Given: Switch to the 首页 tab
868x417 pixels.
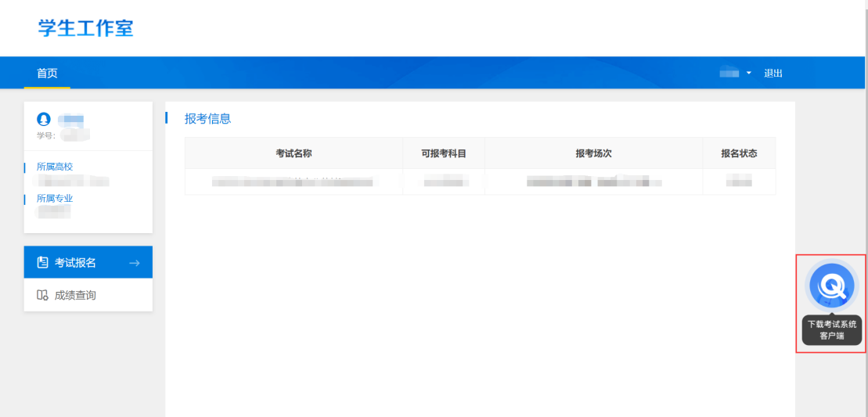Looking at the screenshot, I should 47,73.
